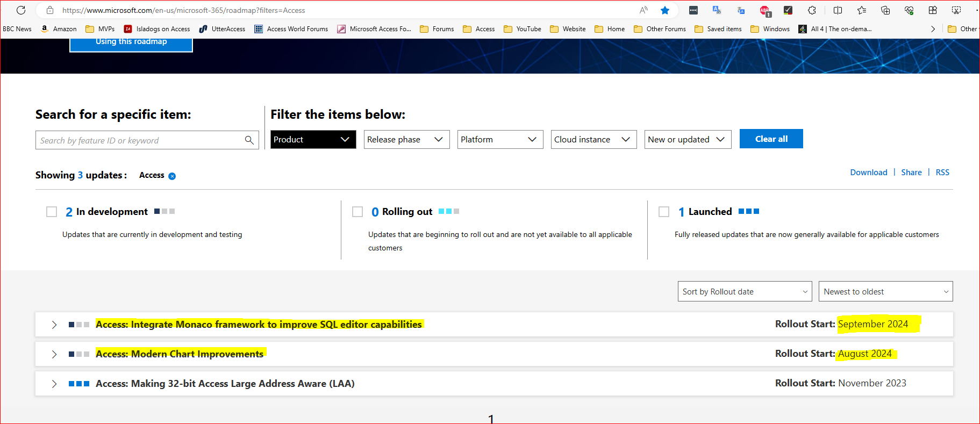Open the Newest to oldest dropdown

(x=885, y=291)
